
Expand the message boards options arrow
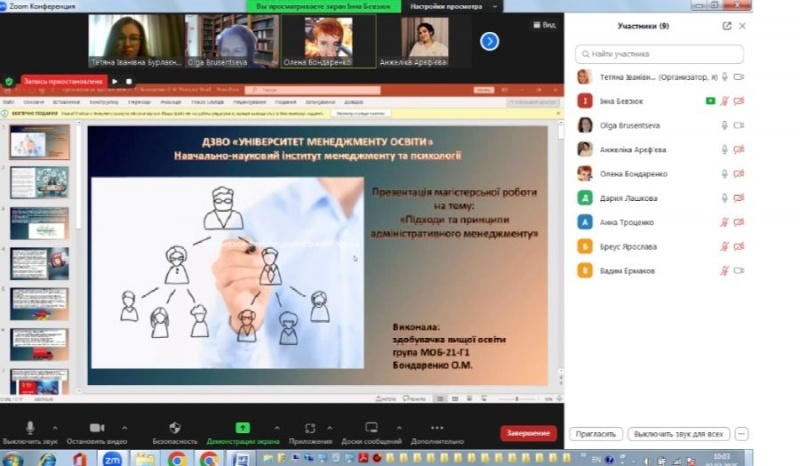click(x=399, y=428)
